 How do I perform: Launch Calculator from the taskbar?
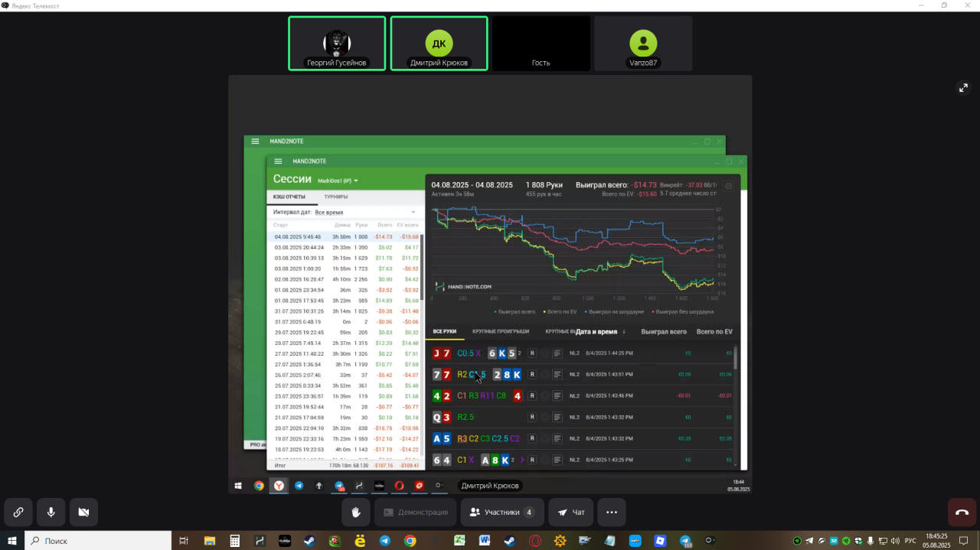click(x=235, y=541)
